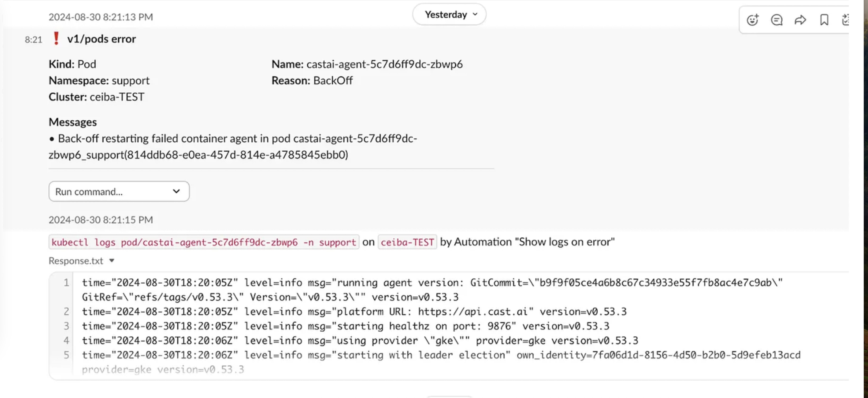Click the Response.txt file name
The height and width of the screenshot is (398, 868).
(x=76, y=261)
